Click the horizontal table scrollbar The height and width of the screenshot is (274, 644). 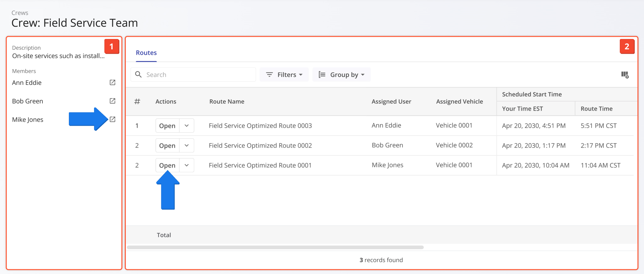pyautogui.click(x=275, y=247)
